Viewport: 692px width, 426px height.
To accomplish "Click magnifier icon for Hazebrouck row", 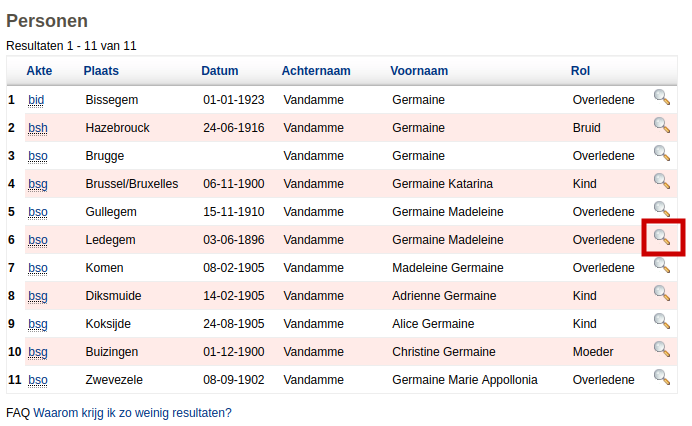I will [x=661, y=125].
